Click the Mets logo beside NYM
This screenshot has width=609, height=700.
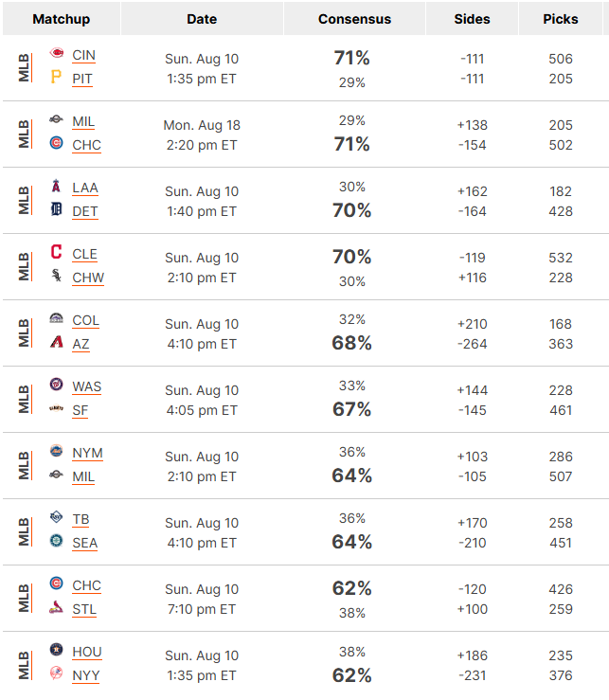(56, 451)
